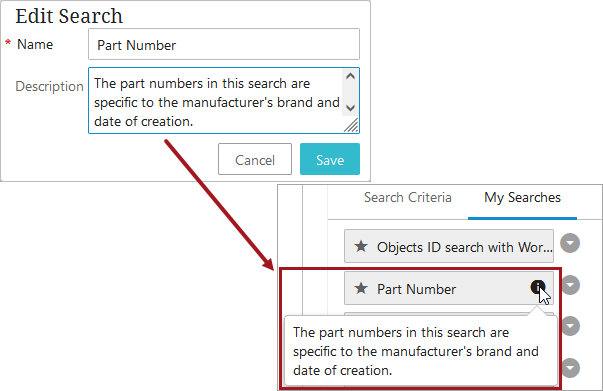
Task: Switch to the Search Criteria tab
Action: coord(408,197)
